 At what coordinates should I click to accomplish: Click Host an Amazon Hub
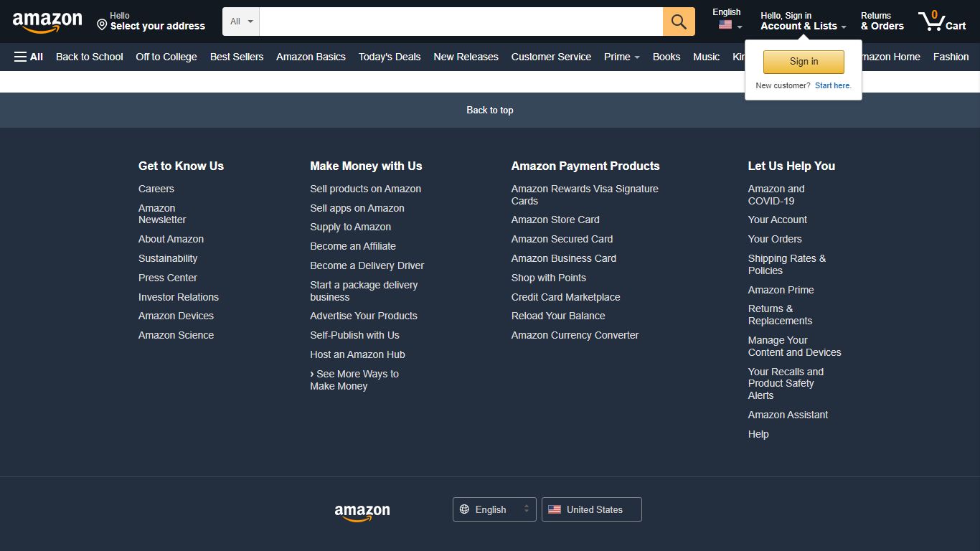pyautogui.click(x=357, y=354)
